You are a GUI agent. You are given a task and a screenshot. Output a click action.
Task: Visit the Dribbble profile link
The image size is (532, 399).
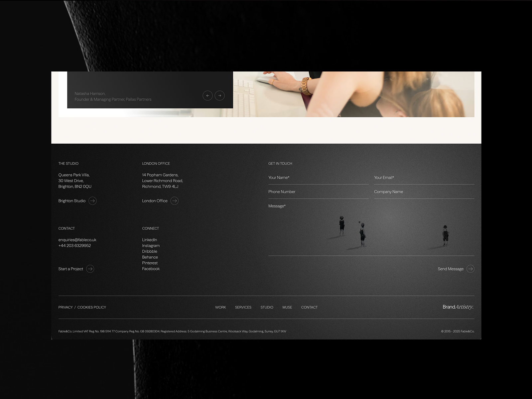click(150, 251)
